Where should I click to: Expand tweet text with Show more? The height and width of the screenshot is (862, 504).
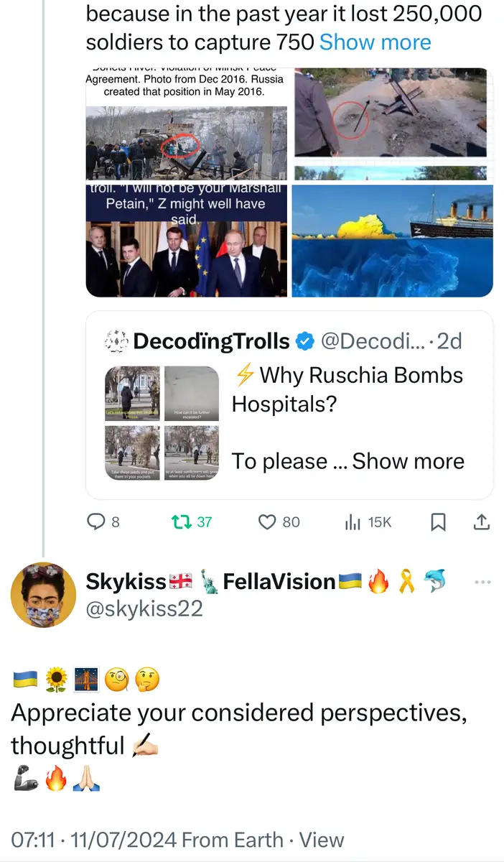(375, 42)
